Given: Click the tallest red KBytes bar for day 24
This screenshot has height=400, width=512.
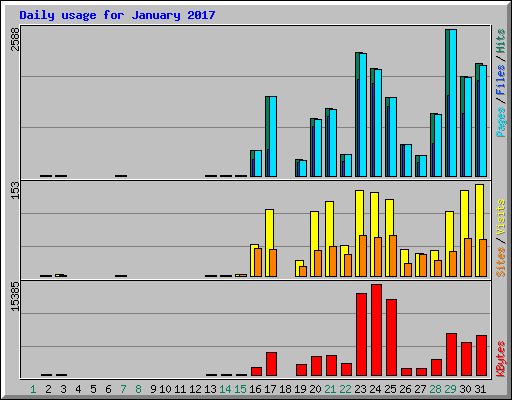Looking at the screenshot, I should point(376,330).
